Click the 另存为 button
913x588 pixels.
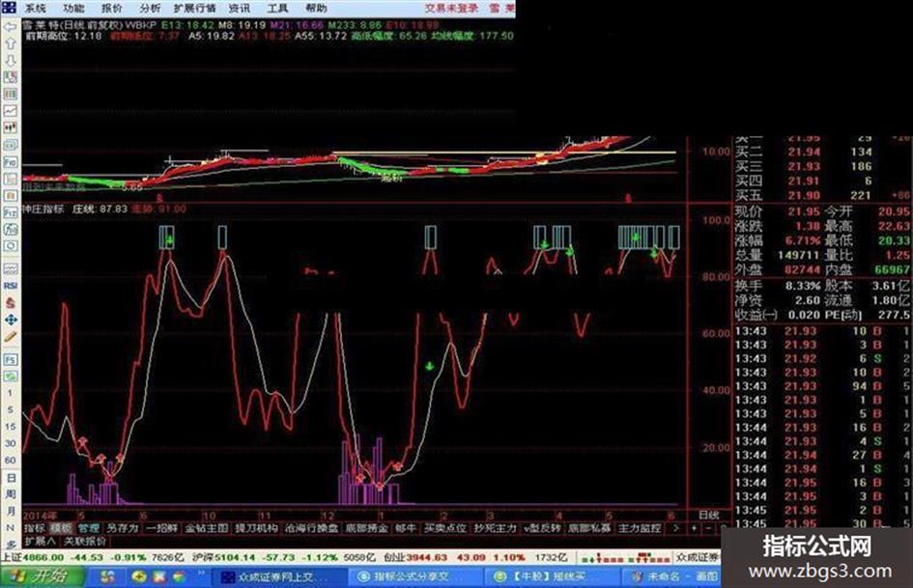click(123, 528)
